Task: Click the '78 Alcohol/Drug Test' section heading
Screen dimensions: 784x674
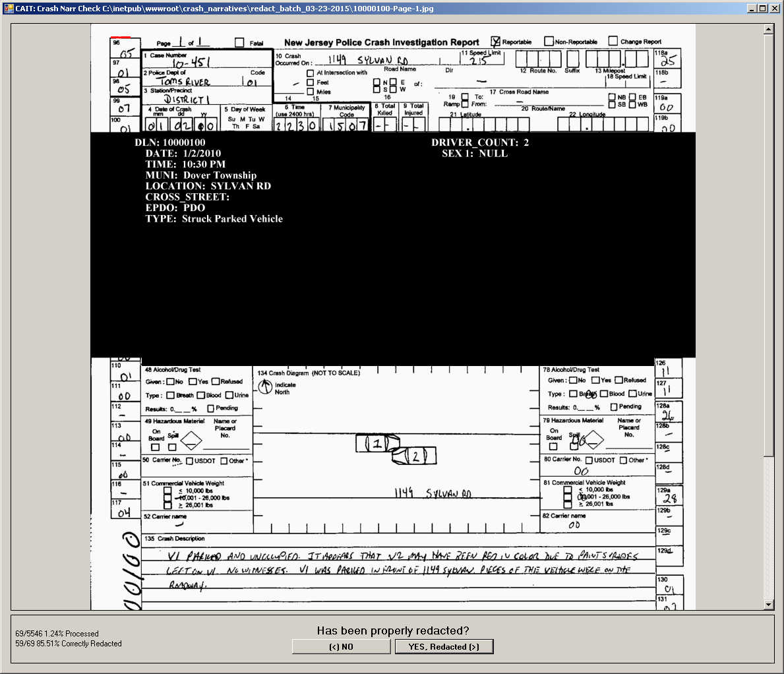Action: point(571,369)
